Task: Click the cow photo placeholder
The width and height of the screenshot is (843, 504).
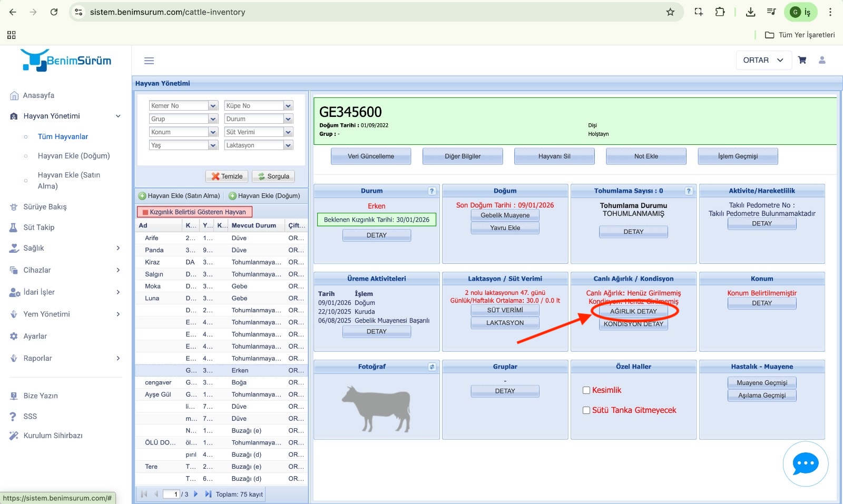Action: click(x=376, y=408)
